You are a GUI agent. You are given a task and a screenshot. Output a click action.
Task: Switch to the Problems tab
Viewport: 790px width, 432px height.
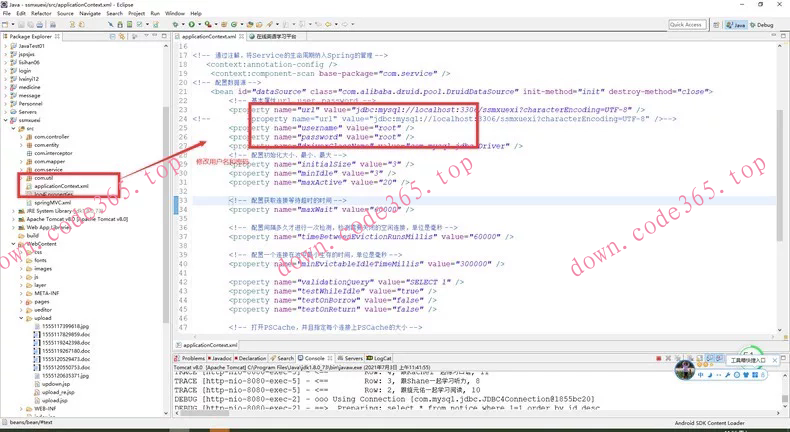(191, 357)
